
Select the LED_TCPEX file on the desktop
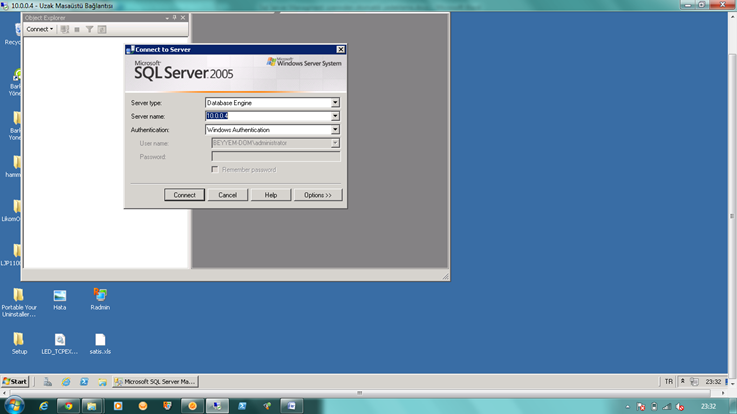(x=60, y=343)
